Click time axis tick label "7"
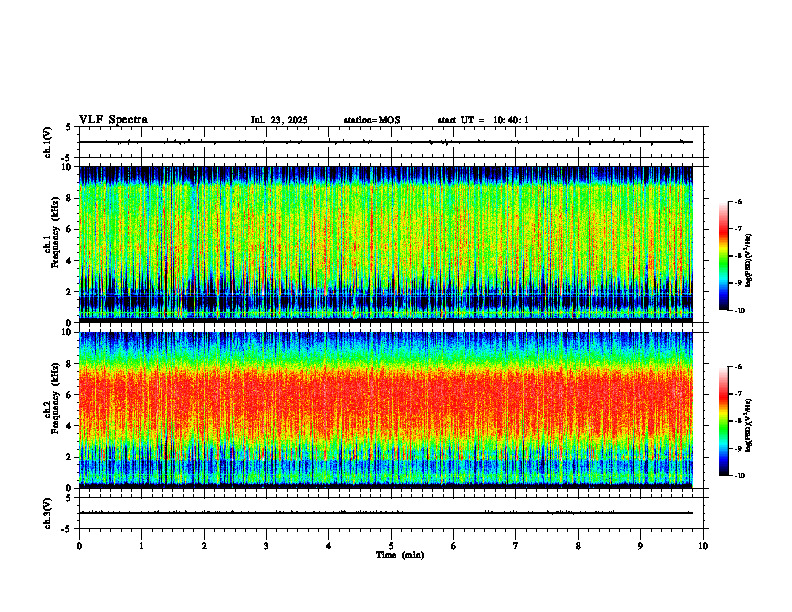Screen dimensions: 792x612 pyautogui.click(x=516, y=546)
